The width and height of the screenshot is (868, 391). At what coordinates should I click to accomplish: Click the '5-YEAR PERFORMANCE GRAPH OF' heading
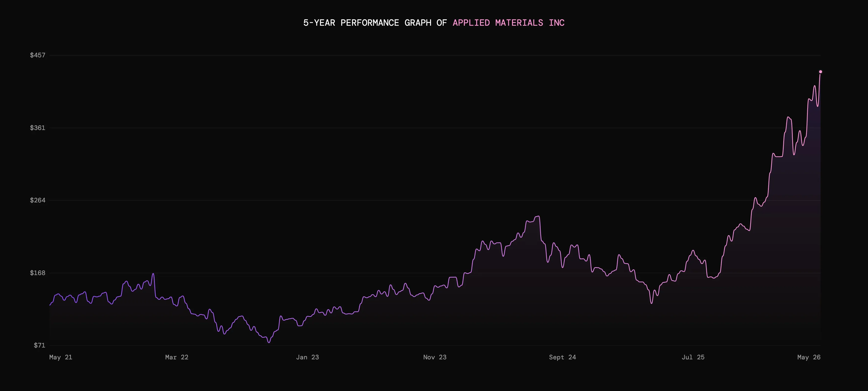(375, 22)
